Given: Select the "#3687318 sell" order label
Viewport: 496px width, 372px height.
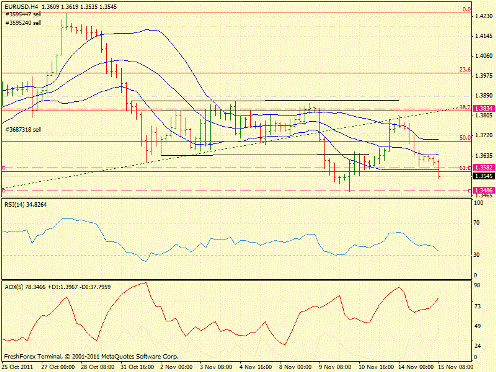Looking at the screenshot, I should [x=23, y=129].
